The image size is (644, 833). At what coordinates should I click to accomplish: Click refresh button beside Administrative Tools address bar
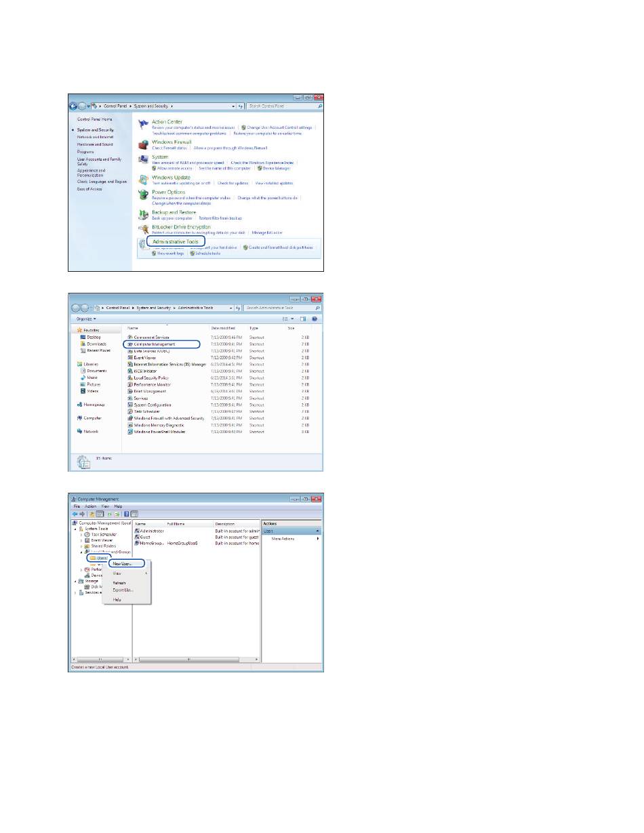(x=239, y=308)
